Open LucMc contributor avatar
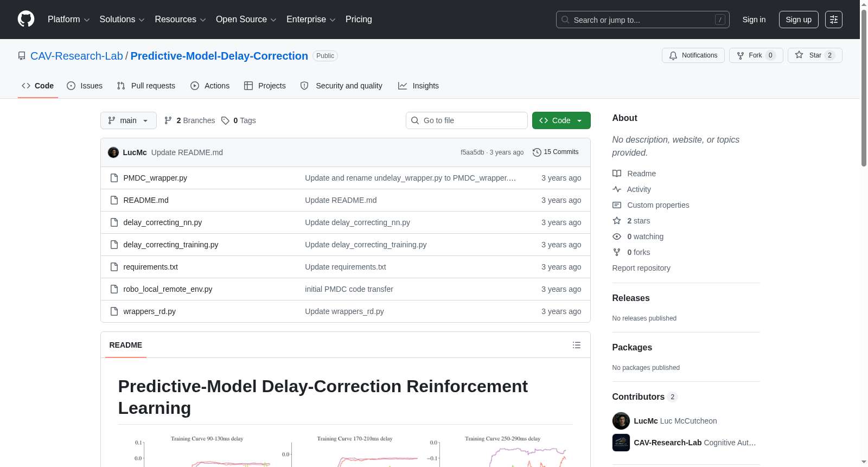Viewport: 868px width, 467px height. [x=621, y=421]
